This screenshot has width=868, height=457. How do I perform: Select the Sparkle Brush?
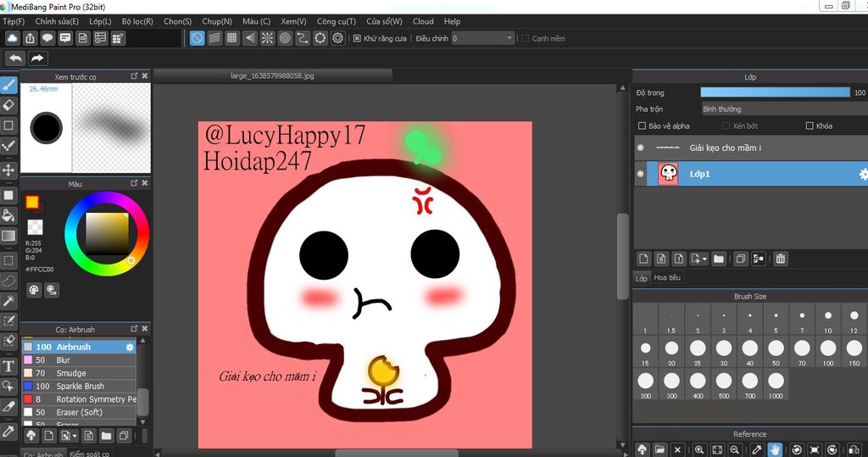point(79,386)
